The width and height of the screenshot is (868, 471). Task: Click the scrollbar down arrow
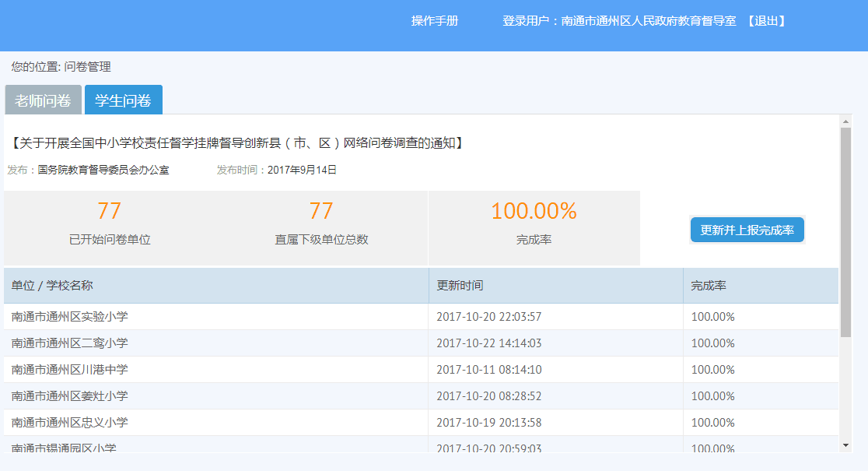click(x=845, y=445)
